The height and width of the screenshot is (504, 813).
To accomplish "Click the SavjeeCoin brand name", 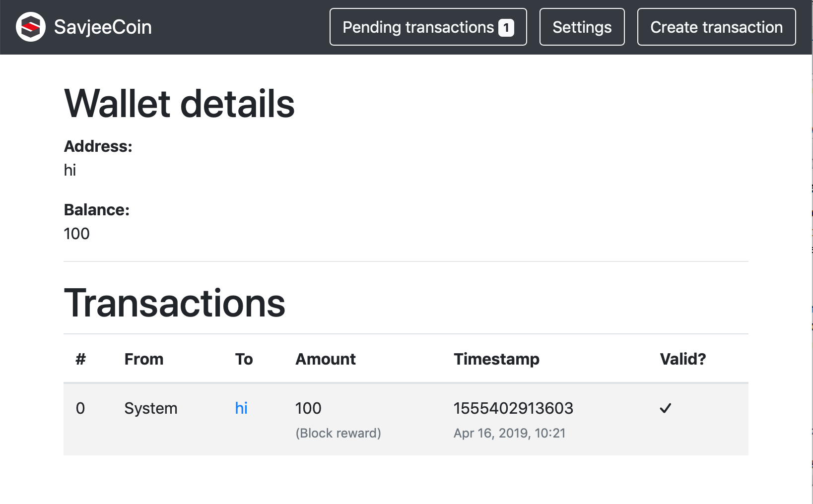I will coord(103,27).
